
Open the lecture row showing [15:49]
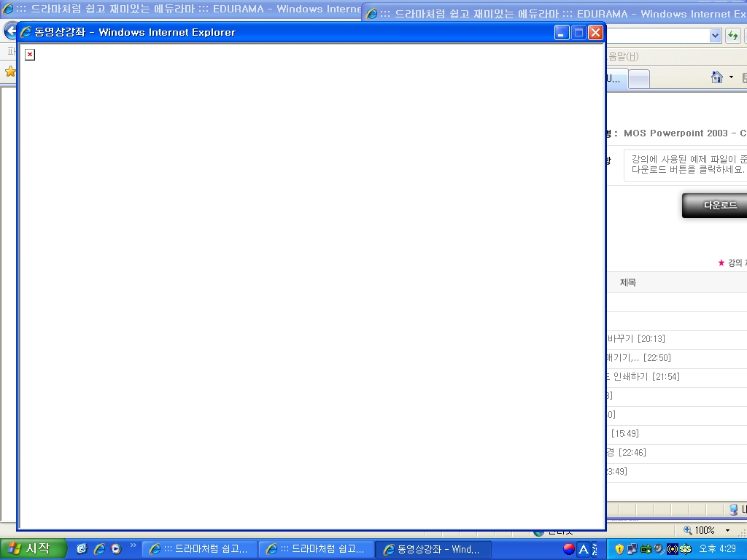pyautogui.click(x=625, y=433)
